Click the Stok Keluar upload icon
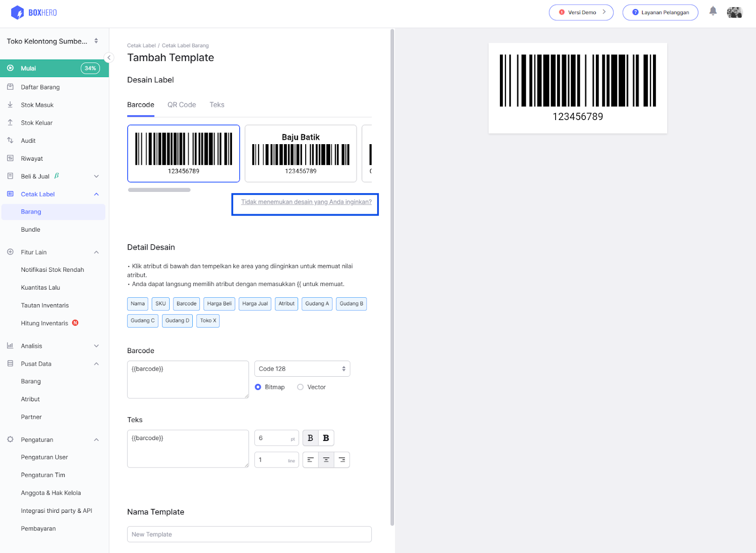This screenshot has height=553, width=756. [10, 122]
